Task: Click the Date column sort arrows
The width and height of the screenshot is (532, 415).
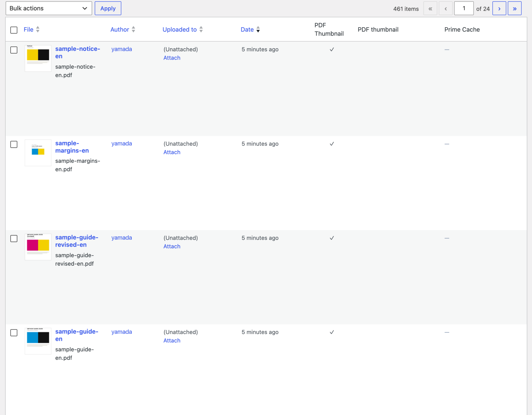Action: pos(258,29)
